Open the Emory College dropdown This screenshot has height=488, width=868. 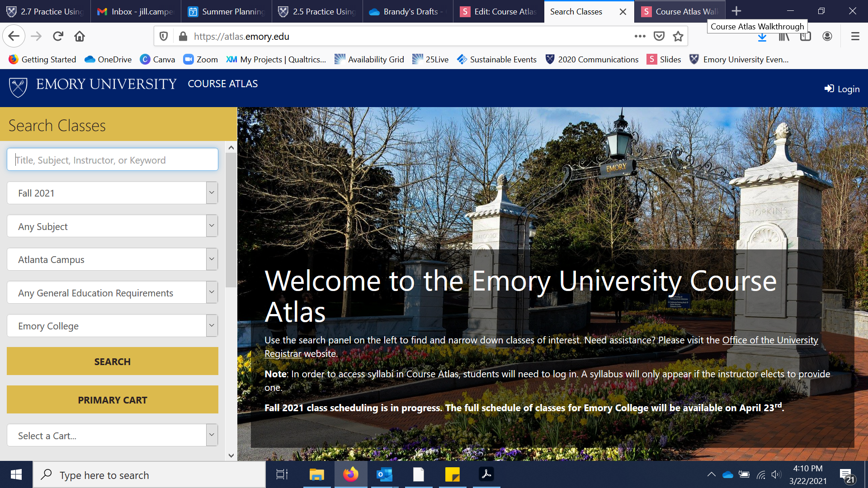click(x=113, y=326)
